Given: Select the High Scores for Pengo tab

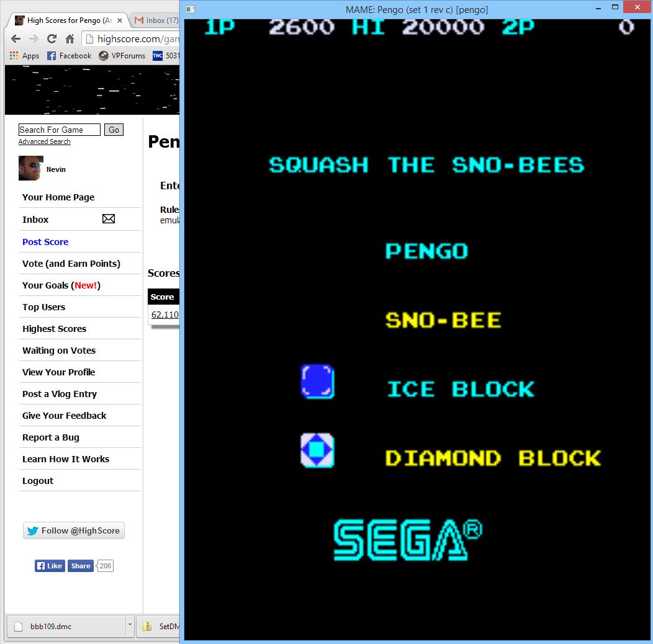Looking at the screenshot, I should point(69,20).
